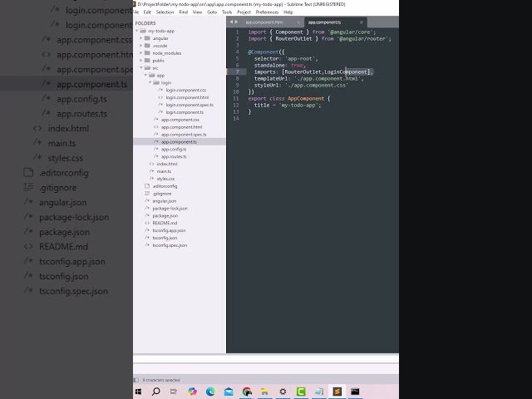The height and width of the screenshot is (399, 532).
Task: Expand the node_modules folder arrow
Action: point(141,53)
